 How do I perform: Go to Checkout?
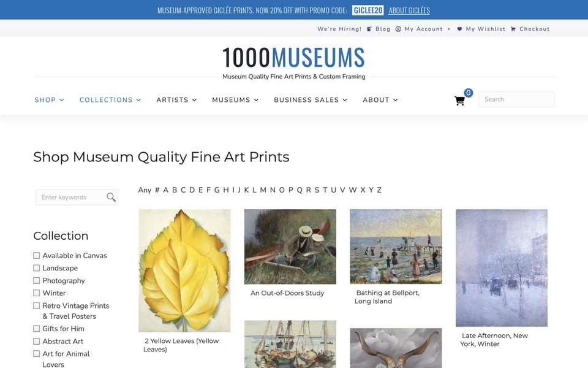click(534, 29)
